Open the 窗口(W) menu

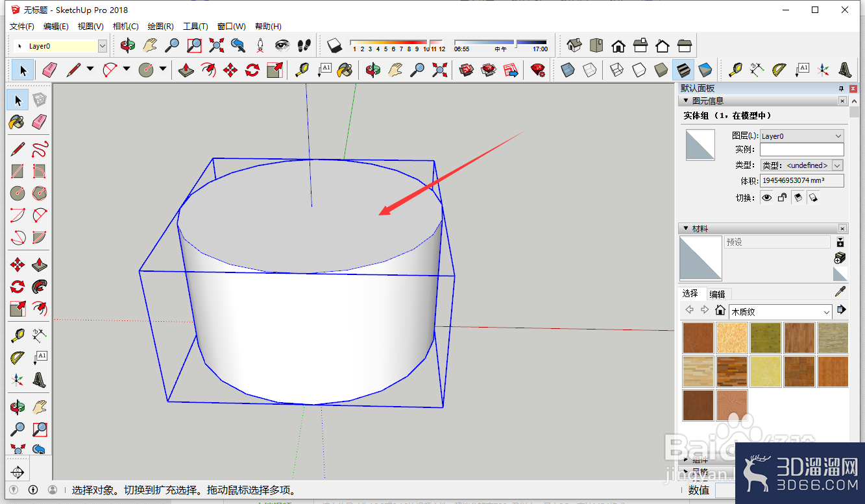pyautogui.click(x=231, y=27)
